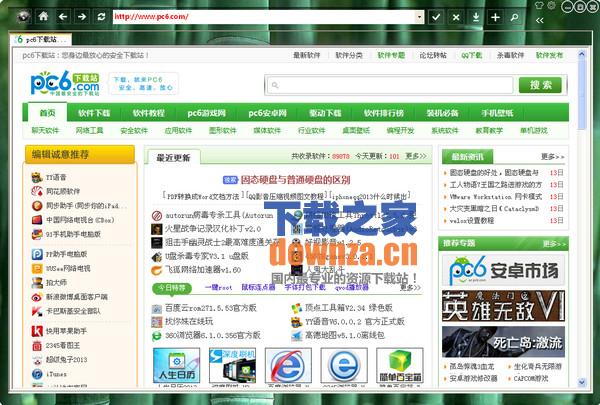600x405 pixels.
Task: Open downloads with the download arrow icon
Action: pyautogui.click(x=476, y=17)
